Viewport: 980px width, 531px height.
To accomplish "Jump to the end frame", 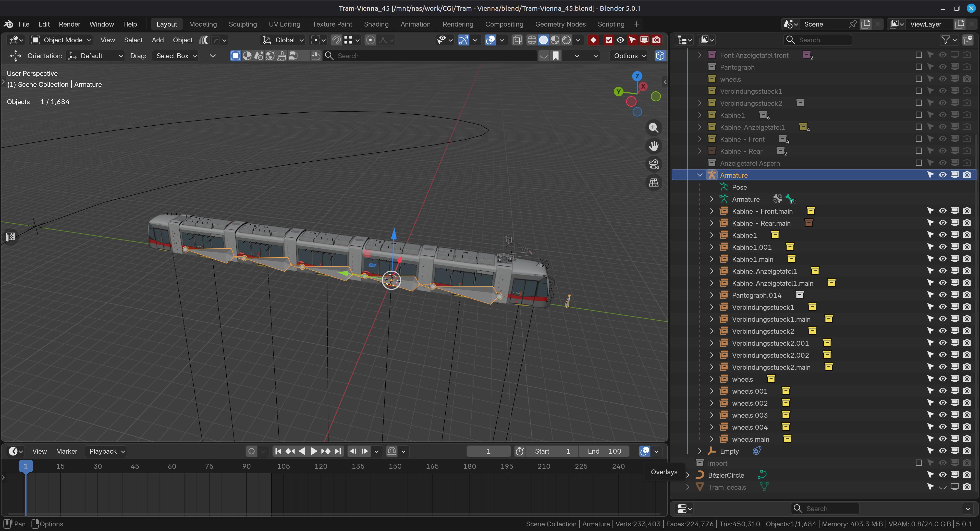I will tap(337, 451).
